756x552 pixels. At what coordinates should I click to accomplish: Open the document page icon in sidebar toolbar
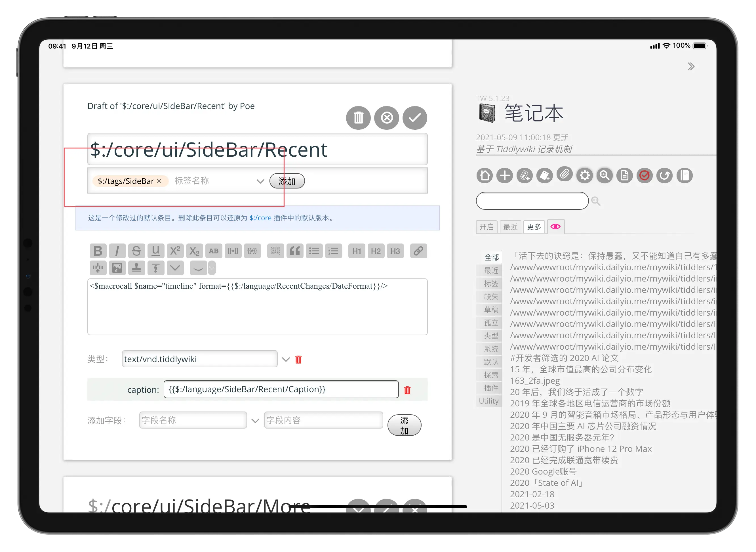click(x=624, y=175)
